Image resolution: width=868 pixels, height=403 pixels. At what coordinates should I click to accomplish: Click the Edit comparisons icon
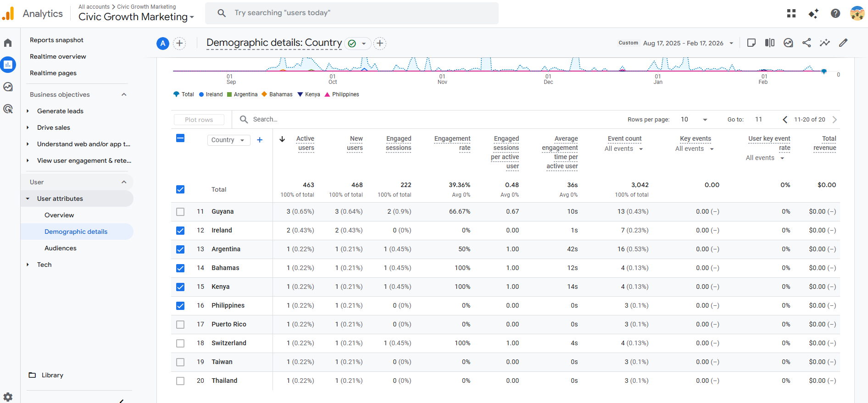click(x=770, y=43)
